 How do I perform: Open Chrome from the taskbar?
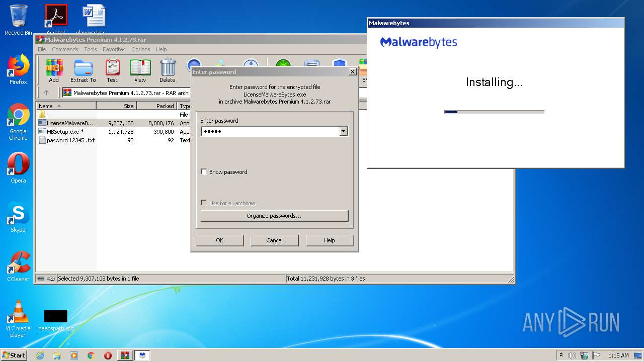click(x=91, y=355)
